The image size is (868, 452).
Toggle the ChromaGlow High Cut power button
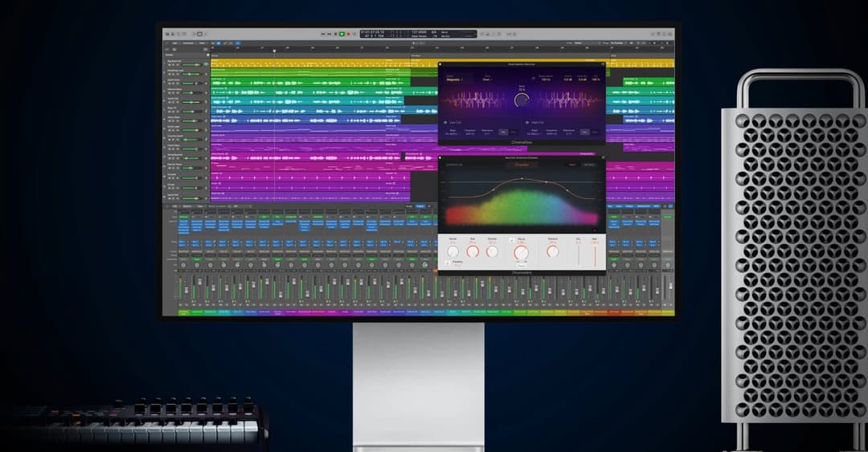tap(527, 122)
